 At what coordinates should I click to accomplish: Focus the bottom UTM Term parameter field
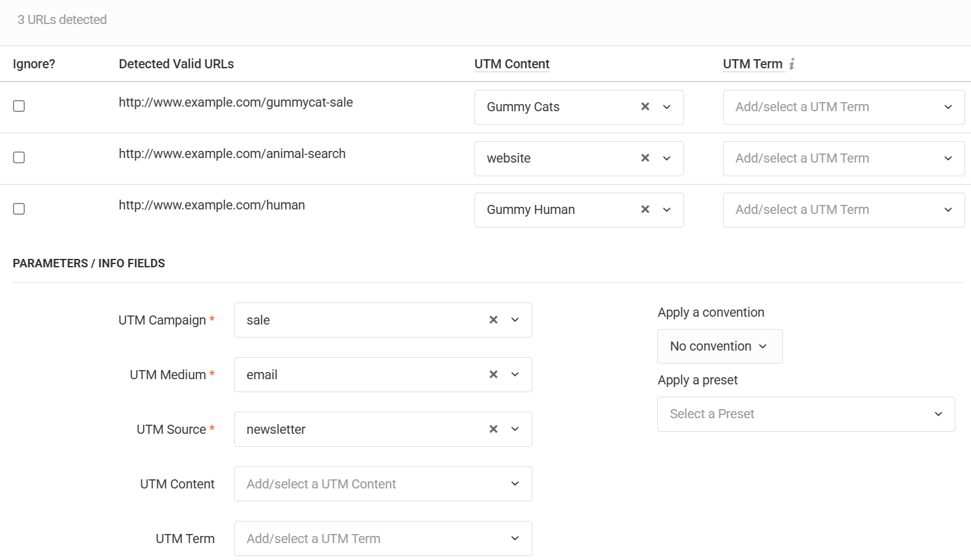pos(371,539)
